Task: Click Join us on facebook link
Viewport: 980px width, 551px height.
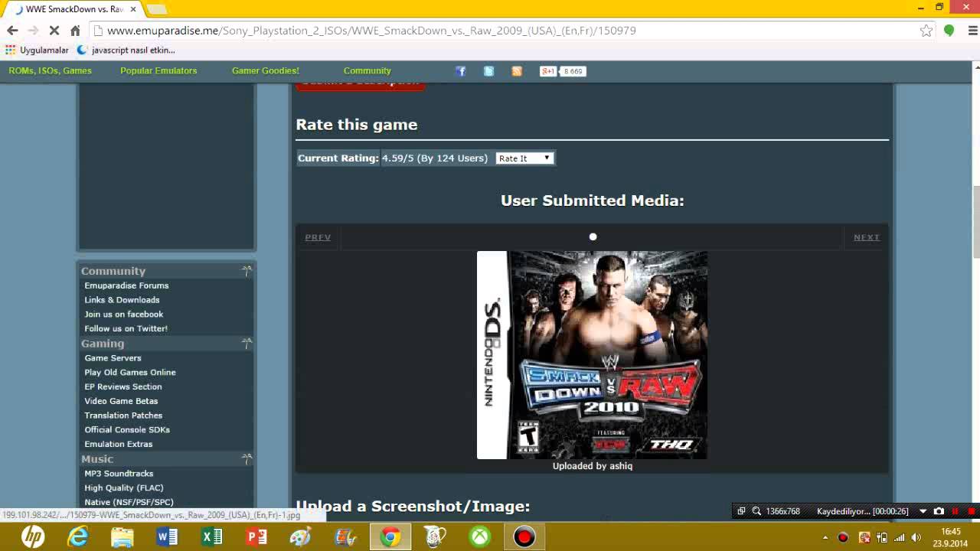Action: pyautogui.click(x=123, y=314)
